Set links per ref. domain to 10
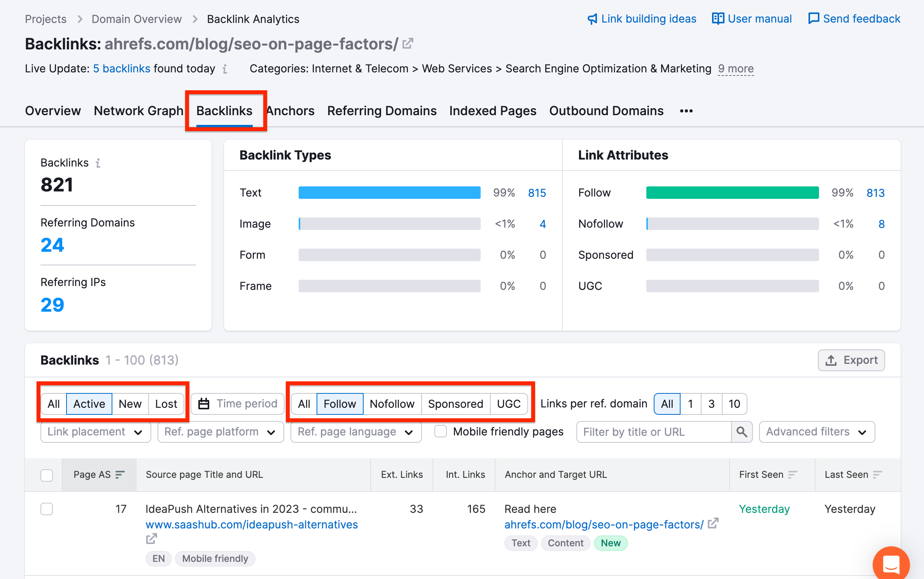 734,404
